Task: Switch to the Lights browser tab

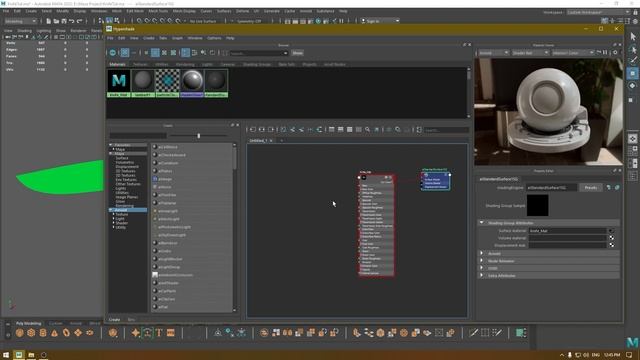Action: click(x=207, y=64)
